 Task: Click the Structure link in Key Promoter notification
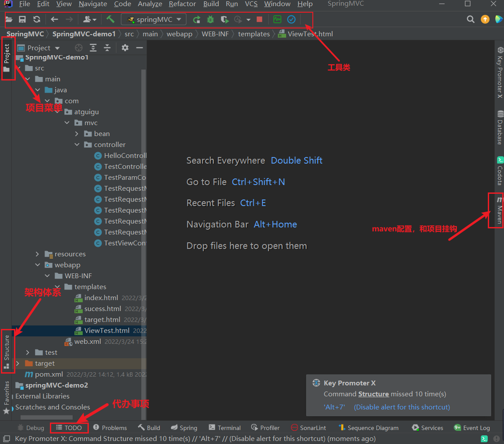(374, 394)
